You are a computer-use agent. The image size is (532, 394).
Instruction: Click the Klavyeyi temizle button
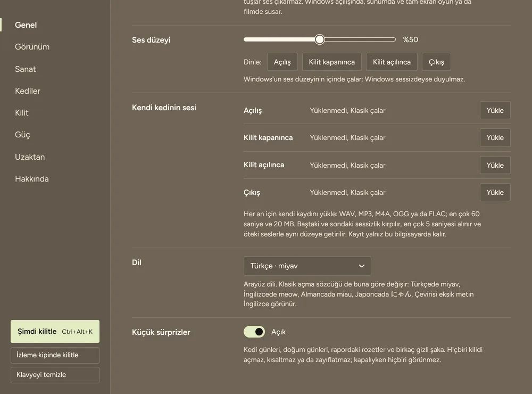[55, 375]
